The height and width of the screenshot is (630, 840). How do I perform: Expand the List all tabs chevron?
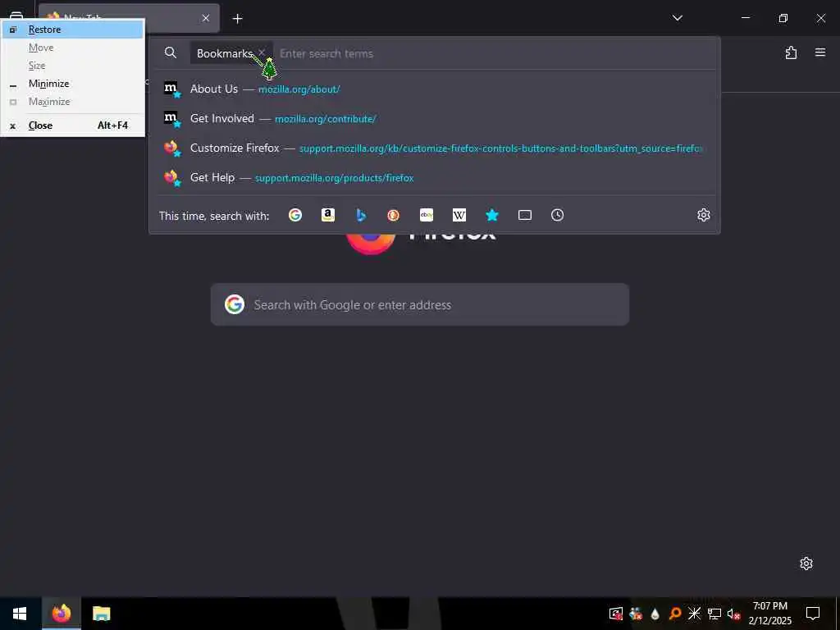(678, 18)
